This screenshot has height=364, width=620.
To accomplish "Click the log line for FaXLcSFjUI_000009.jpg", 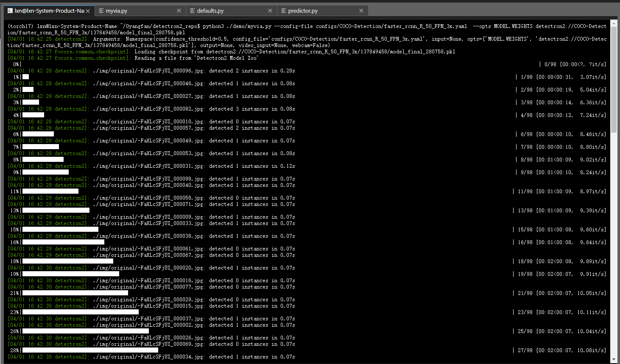I will coord(151,217).
